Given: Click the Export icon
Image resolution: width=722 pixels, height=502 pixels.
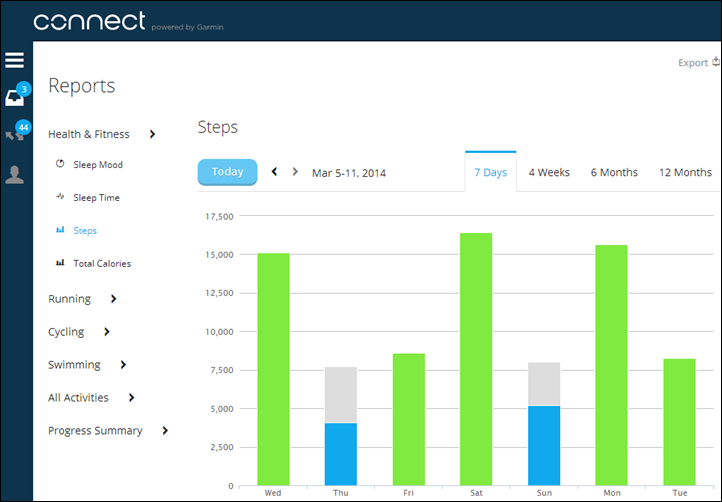Looking at the screenshot, I should (x=715, y=62).
